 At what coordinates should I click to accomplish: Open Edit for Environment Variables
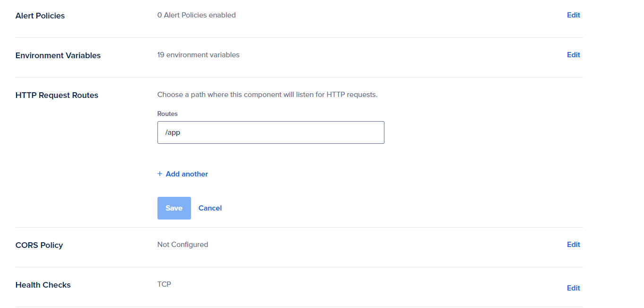[573, 55]
